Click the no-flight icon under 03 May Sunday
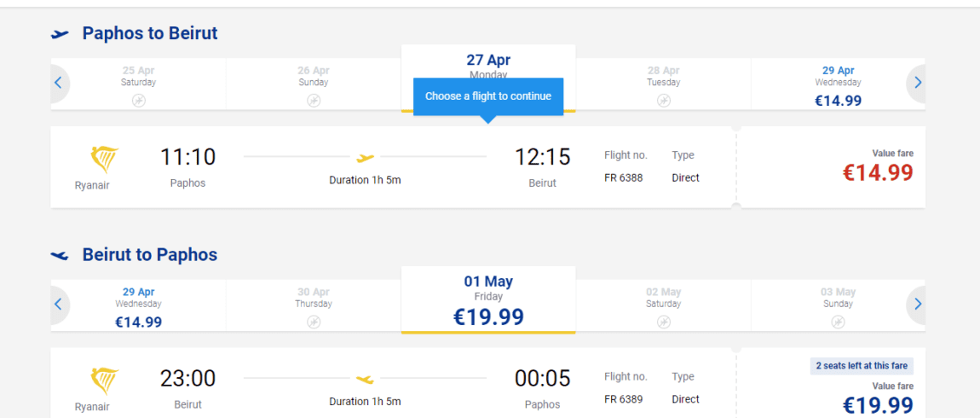This screenshot has width=980, height=418. (839, 322)
